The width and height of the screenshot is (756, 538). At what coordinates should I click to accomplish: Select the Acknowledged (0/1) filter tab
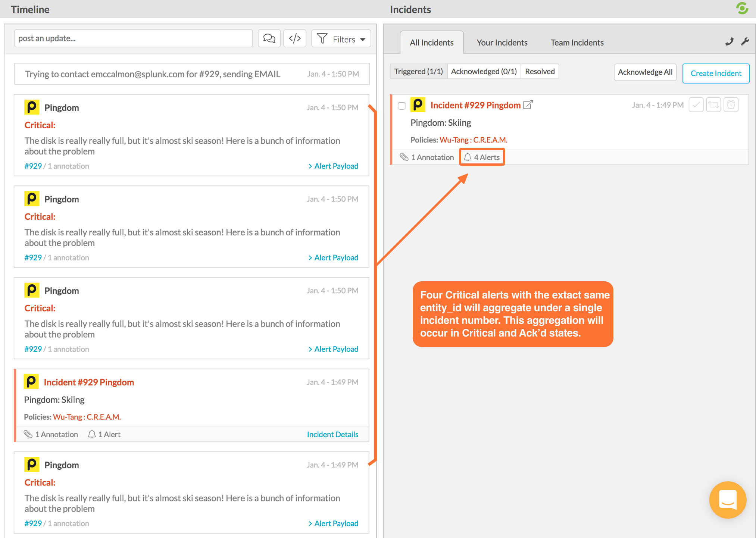pos(484,71)
